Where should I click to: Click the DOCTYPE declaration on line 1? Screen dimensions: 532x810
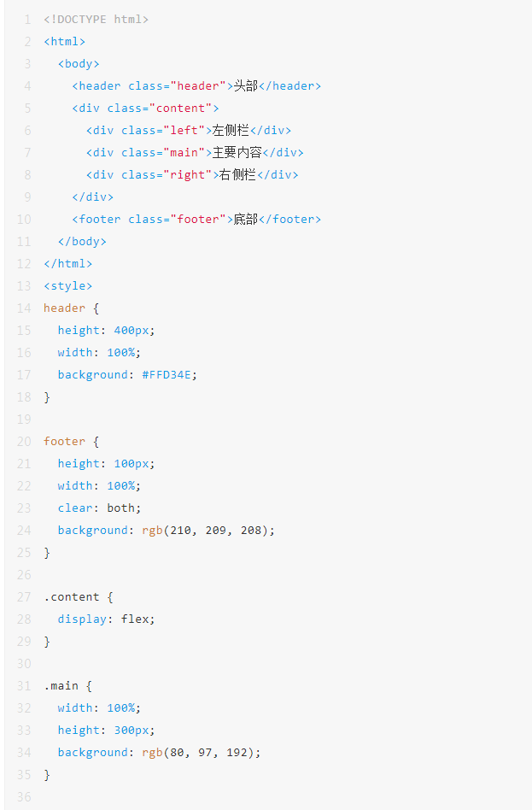tap(96, 19)
